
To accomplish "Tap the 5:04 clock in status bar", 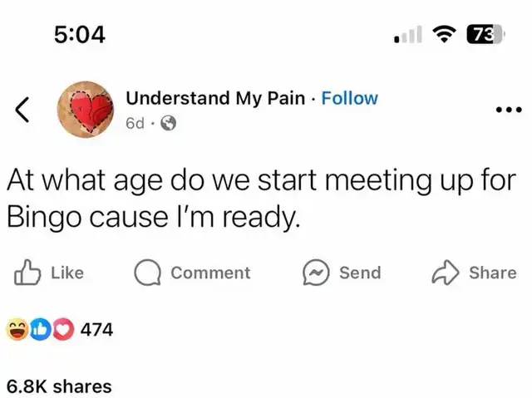I will [x=79, y=34].
